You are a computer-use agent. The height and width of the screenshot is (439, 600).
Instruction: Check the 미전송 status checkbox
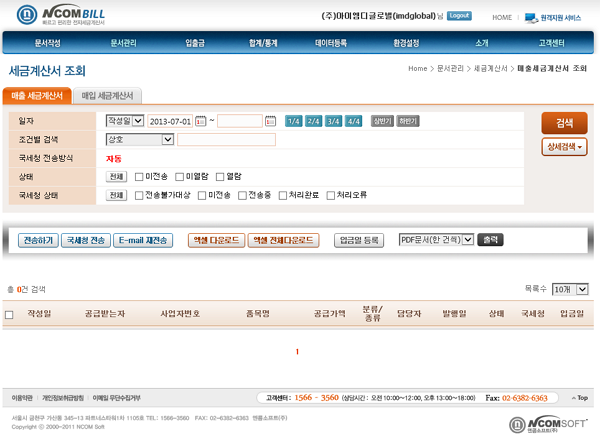(139, 177)
